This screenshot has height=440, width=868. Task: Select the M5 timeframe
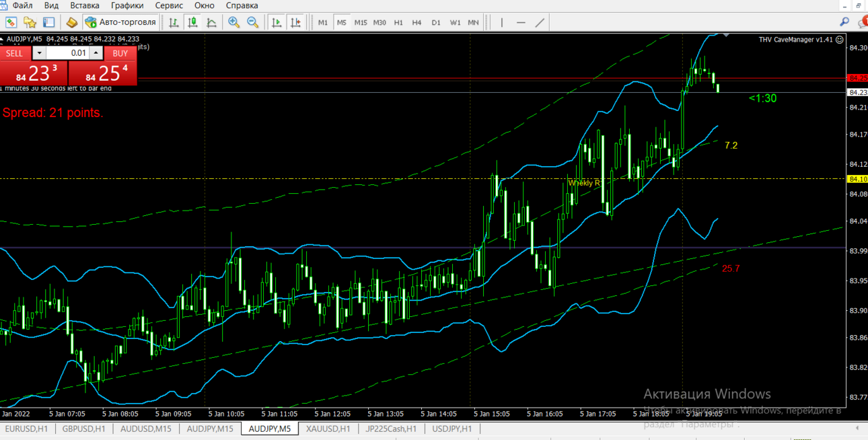click(x=342, y=22)
